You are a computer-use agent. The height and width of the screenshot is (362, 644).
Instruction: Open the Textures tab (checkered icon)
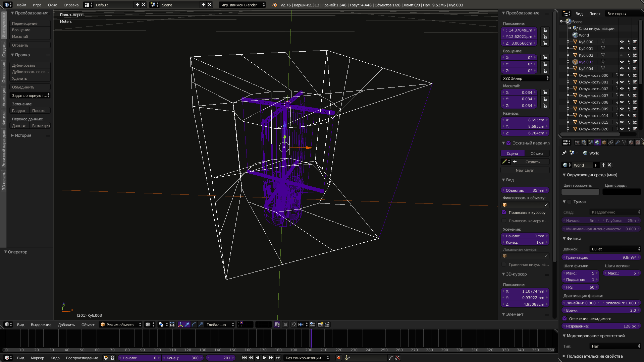pos(637,142)
